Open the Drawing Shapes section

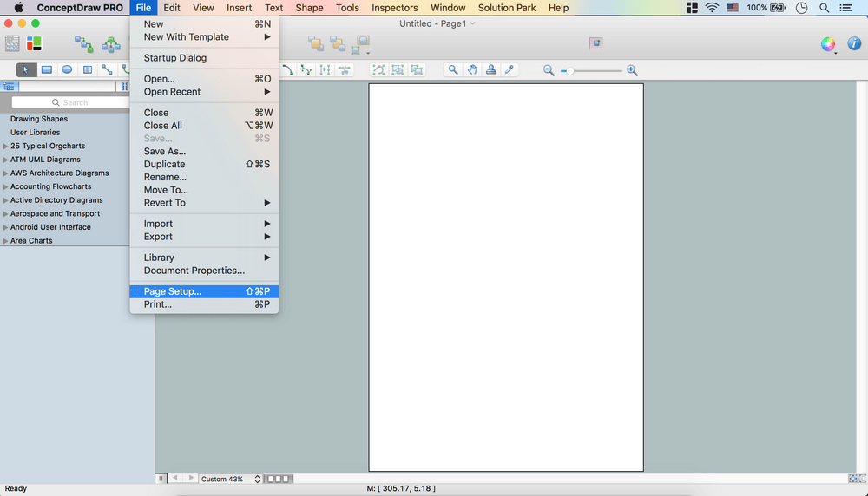click(x=39, y=119)
